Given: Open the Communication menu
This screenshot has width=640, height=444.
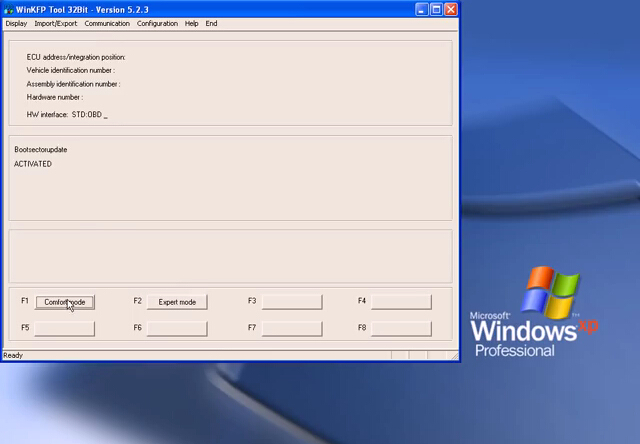Looking at the screenshot, I should [107, 24].
